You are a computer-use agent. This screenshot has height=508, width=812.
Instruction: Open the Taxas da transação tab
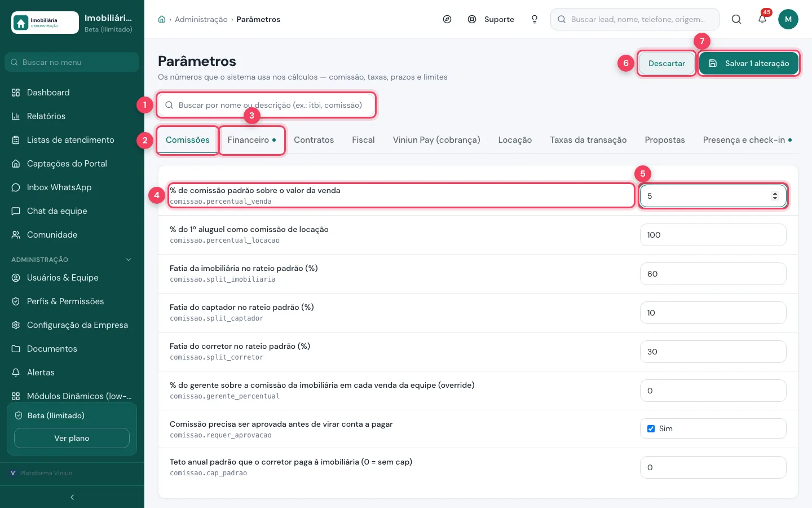[588, 140]
